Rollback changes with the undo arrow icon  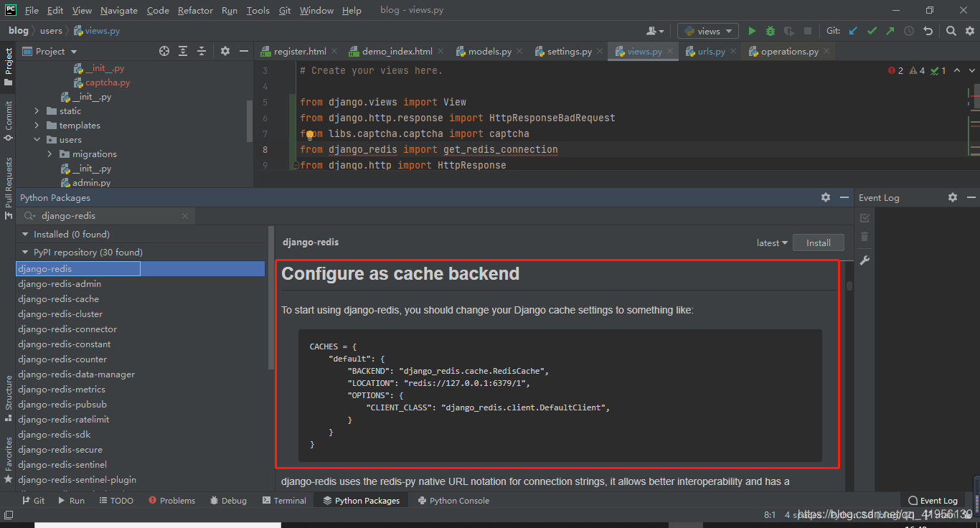click(x=928, y=31)
